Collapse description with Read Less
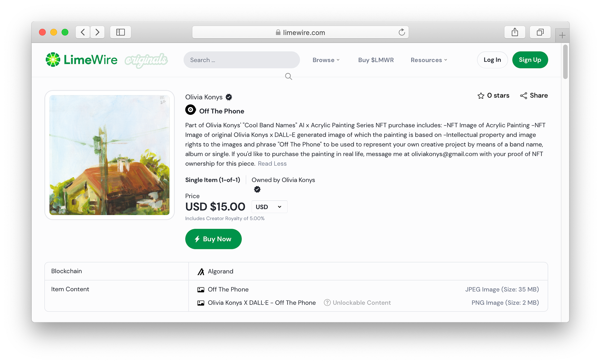The image size is (601, 364). point(272,164)
